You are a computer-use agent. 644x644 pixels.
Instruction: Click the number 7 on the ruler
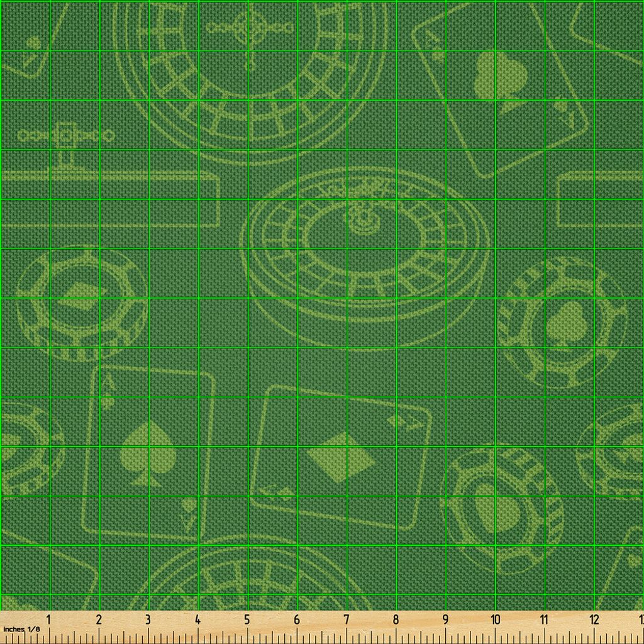pyautogui.click(x=347, y=619)
